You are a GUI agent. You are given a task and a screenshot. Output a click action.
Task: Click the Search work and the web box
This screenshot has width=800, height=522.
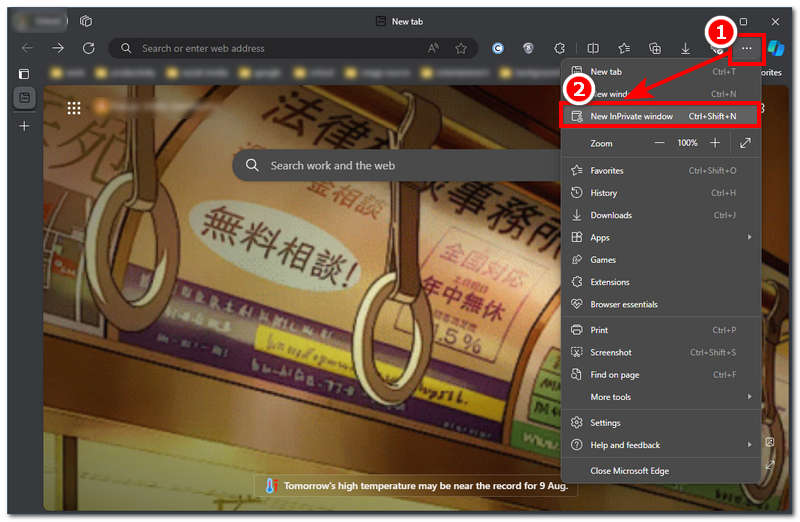390,165
